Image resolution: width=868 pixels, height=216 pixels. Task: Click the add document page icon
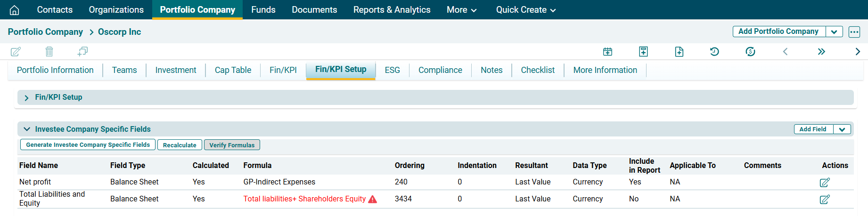(679, 52)
